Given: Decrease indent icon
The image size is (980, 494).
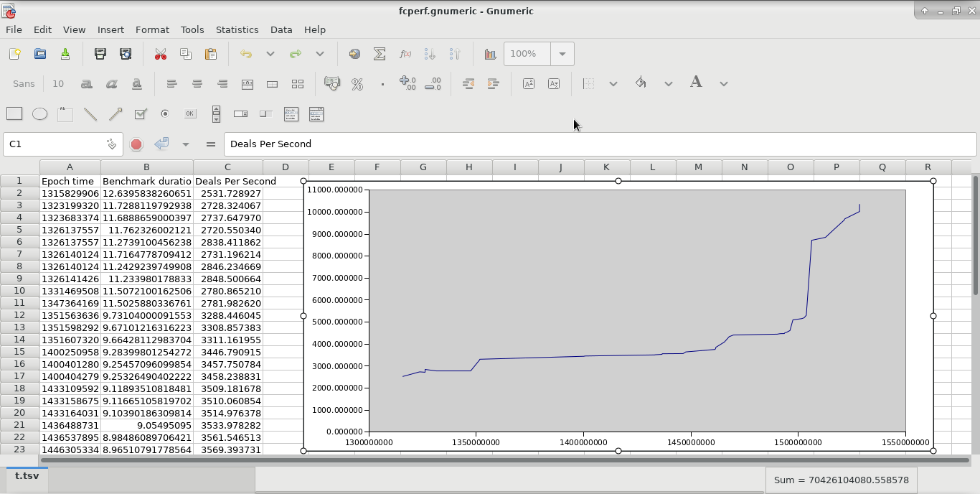Looking at the screenshot, I should click(x=468, y=84).
